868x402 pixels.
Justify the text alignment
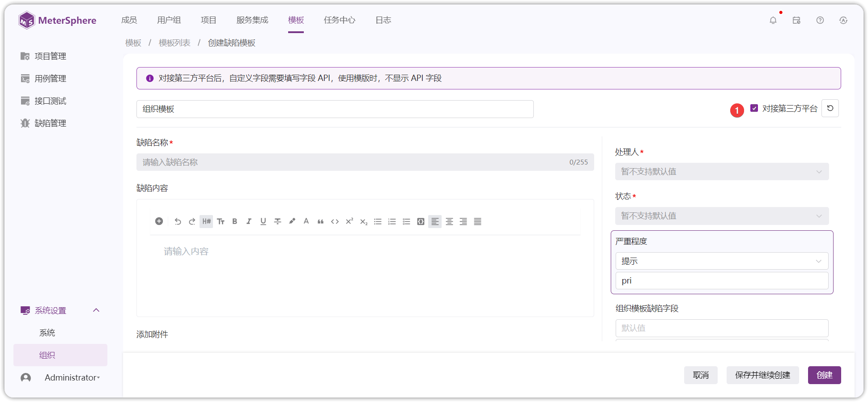point(478,221)
